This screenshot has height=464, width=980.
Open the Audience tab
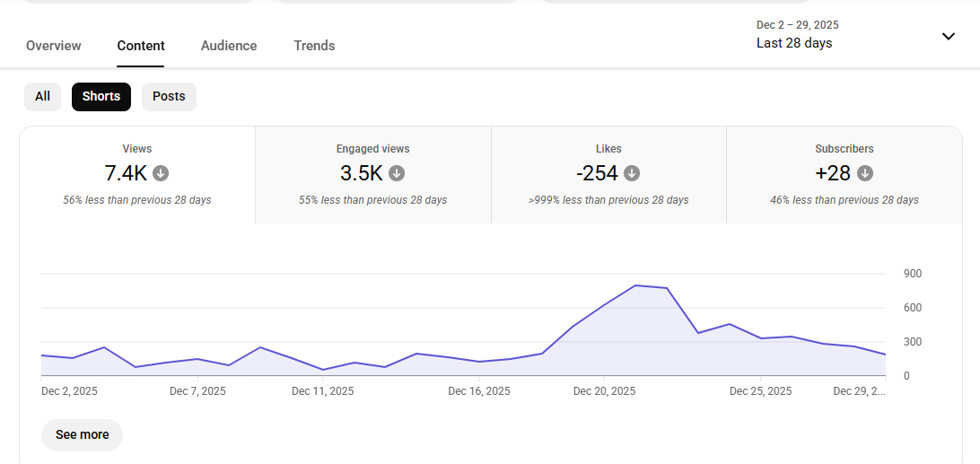[x=229, y=46]
